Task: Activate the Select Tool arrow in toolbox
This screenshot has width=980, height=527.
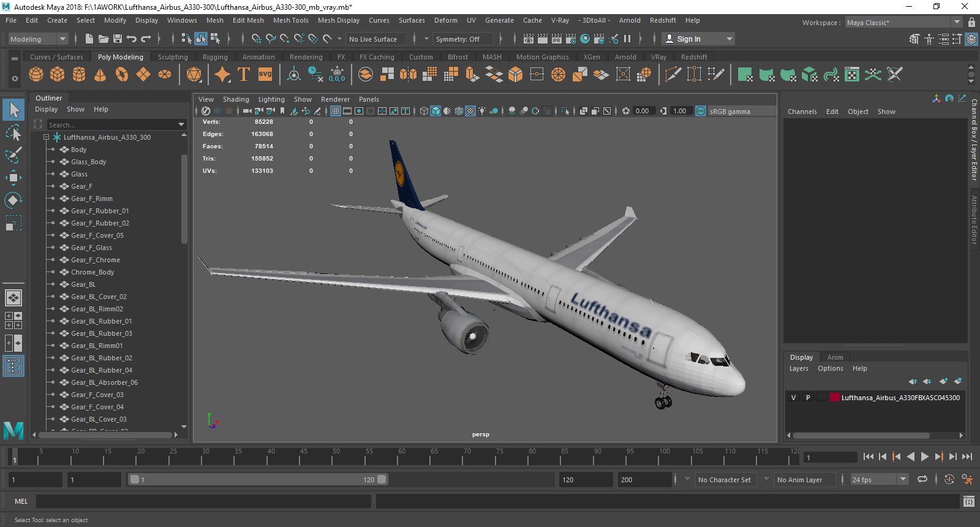Action: pyautogui.click(x=13, y=110)
